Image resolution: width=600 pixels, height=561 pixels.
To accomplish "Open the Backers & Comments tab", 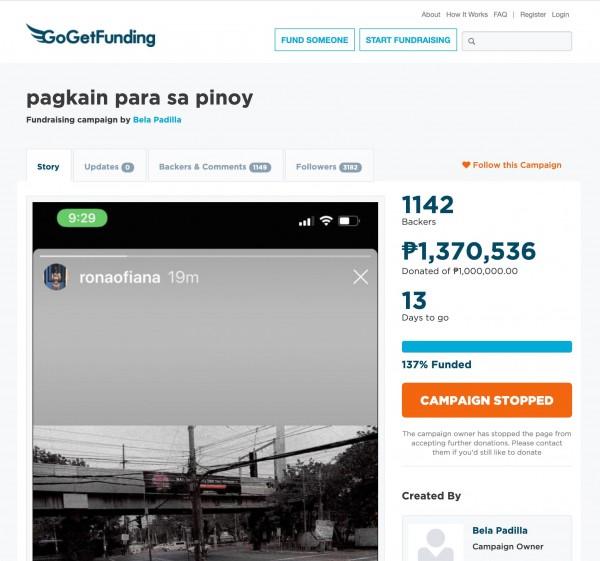I will pyautogui.click(x=215, y=166).
